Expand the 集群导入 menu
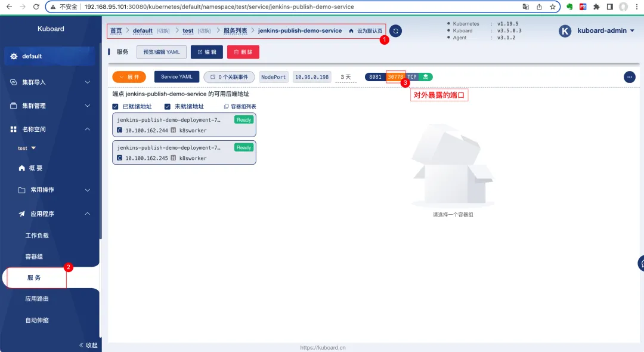Image resolution: width=644 pixels, height=352 pixels. click(50, 82)
